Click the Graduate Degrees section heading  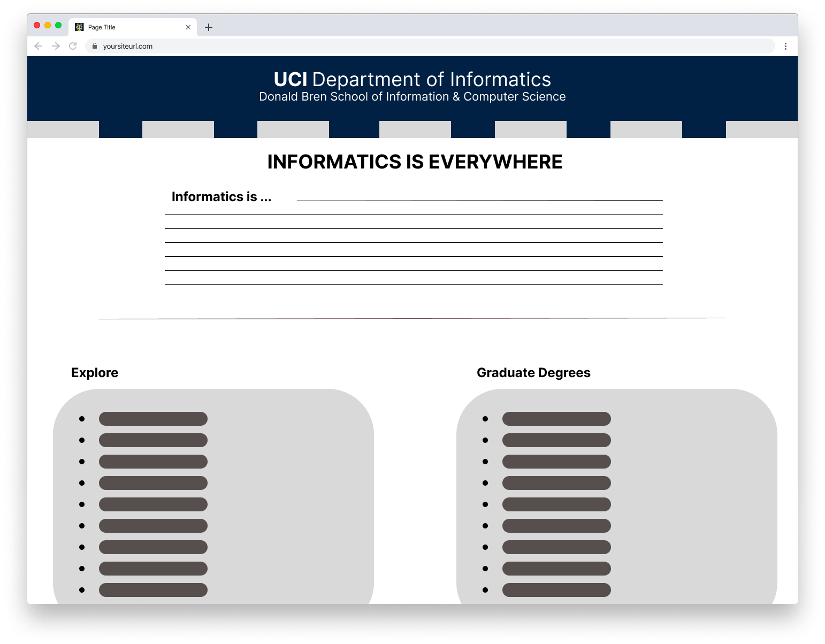tap(533, 373)
